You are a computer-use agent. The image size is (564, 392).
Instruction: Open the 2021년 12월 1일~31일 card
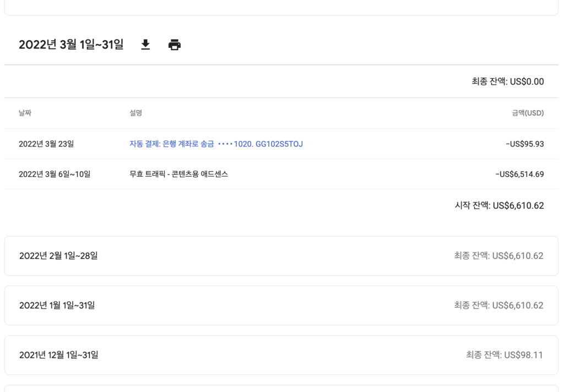[58, 355]
